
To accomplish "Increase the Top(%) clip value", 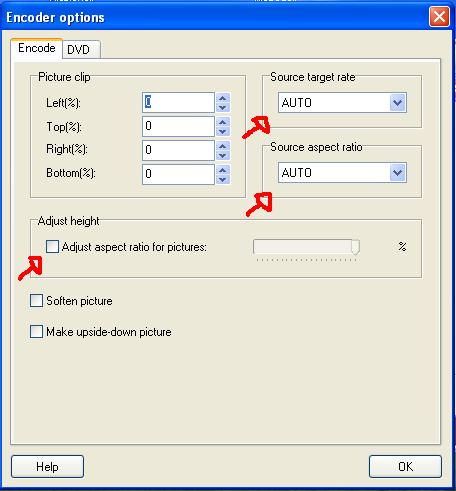I will [223, 122].
